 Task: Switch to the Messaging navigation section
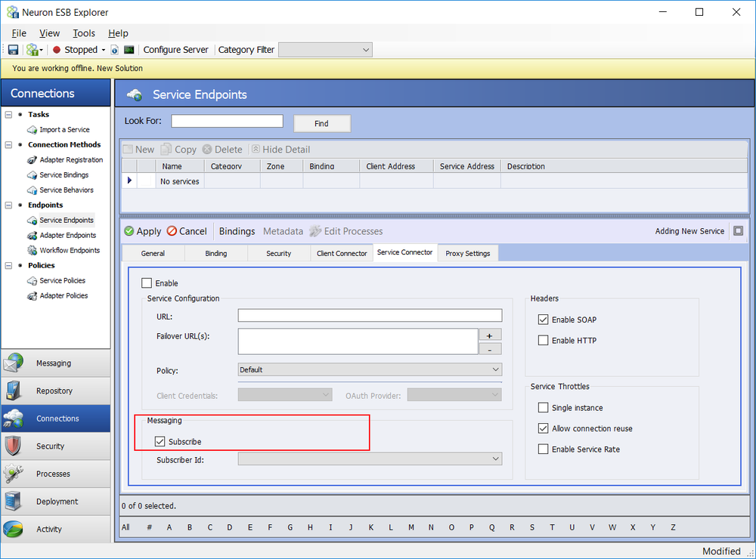pos(56,363)
